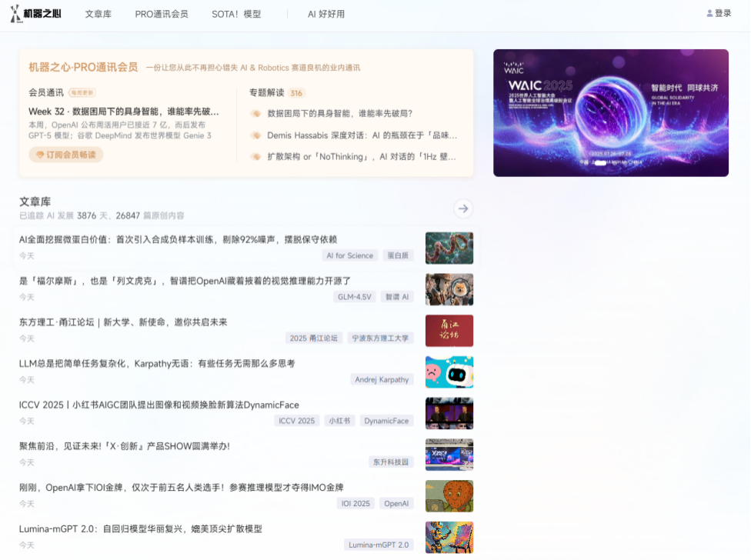Click the 316 count badge beside 专题解读
Screen dimensions: 751x560
click(296, 93)
